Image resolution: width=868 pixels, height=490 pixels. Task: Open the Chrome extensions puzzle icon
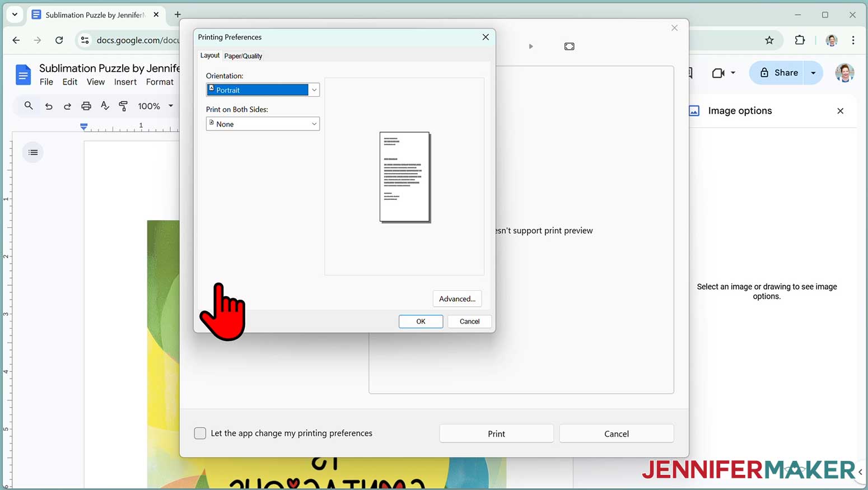coord(800,40)
